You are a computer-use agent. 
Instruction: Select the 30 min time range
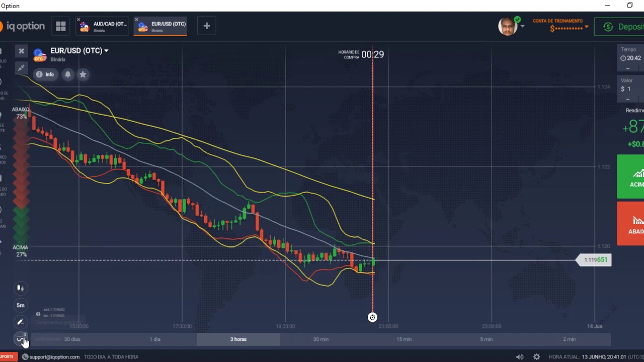pos(321,339)
